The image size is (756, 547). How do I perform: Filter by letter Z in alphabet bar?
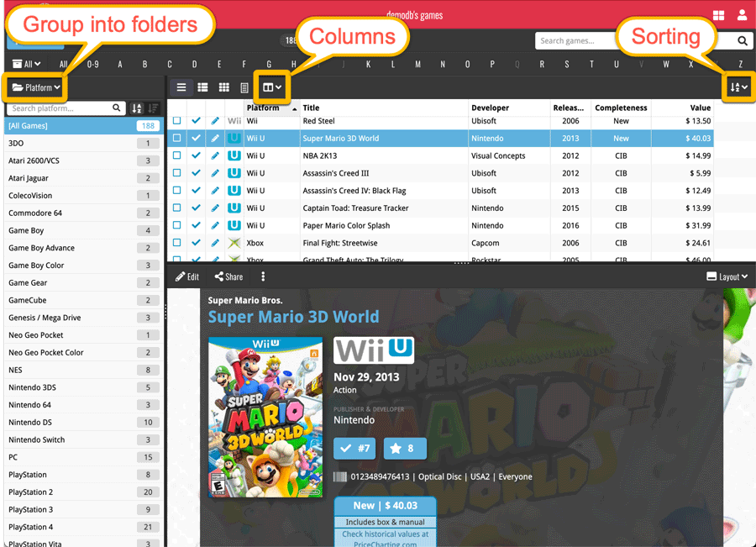[x=741, y=64]
